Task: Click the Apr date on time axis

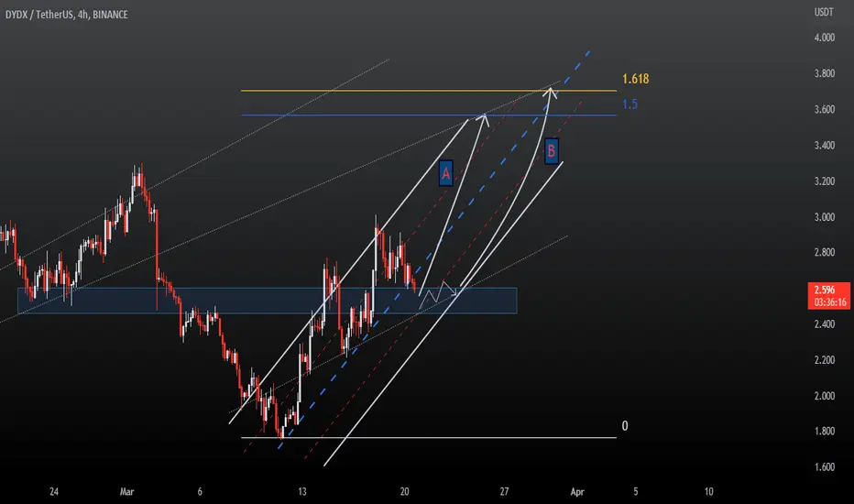Action: (577, 492)
